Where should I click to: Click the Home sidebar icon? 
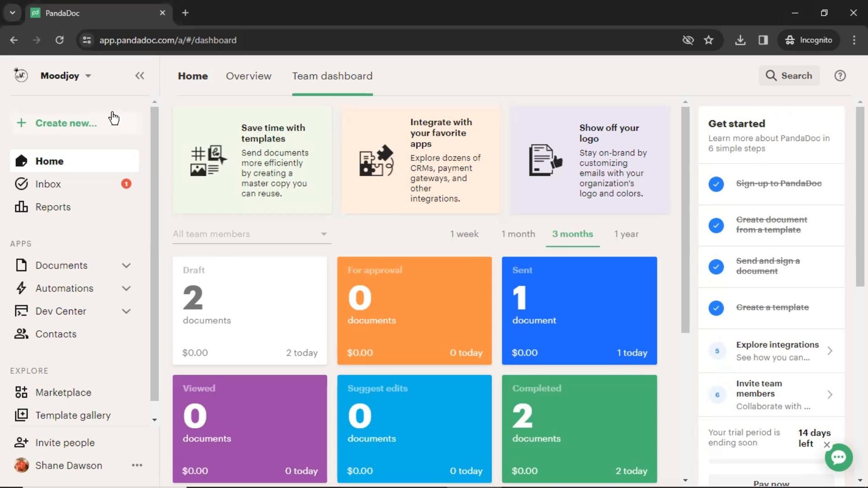pos(20,161)
